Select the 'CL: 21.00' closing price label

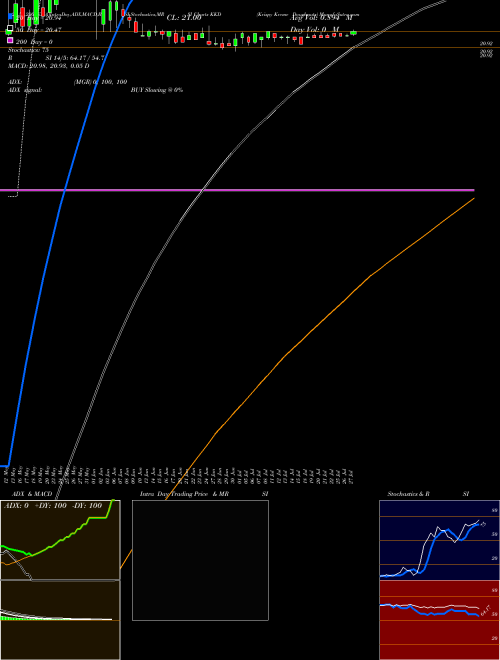[184, 18]
